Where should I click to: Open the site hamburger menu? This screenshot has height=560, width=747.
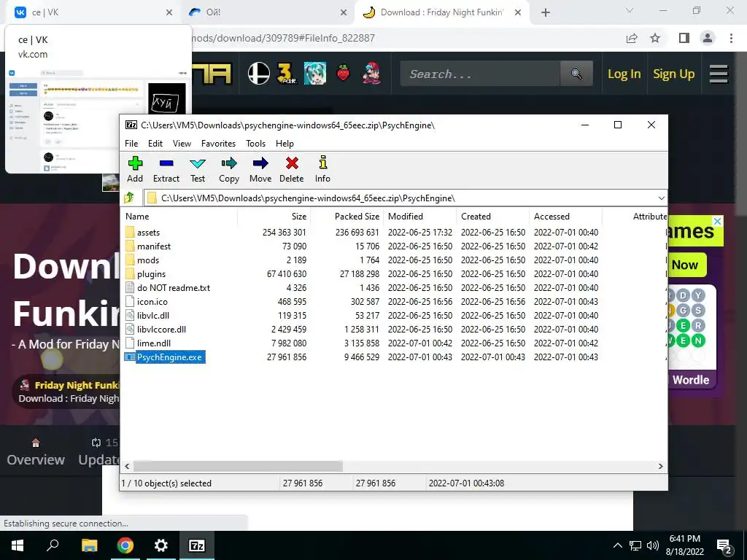[719, 74]
